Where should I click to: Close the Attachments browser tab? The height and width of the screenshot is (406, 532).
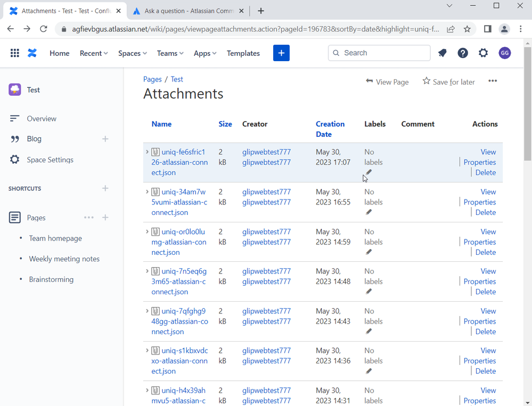tap(118, 11)
